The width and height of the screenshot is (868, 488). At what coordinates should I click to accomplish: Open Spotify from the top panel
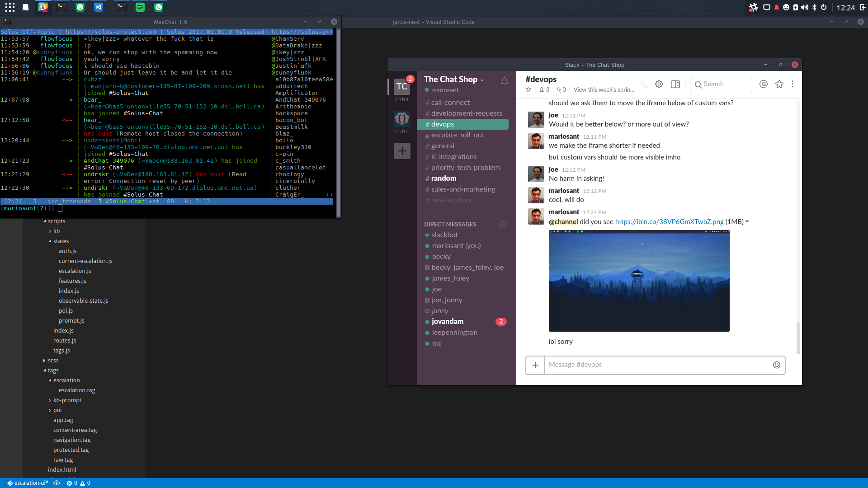point(140,7)
